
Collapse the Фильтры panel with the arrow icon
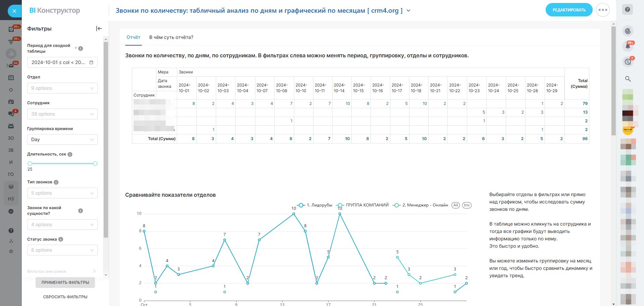99,29
